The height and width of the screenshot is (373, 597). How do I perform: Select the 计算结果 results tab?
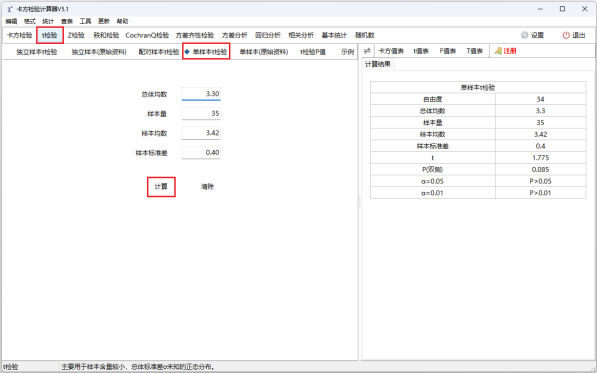tap(378, 64)
